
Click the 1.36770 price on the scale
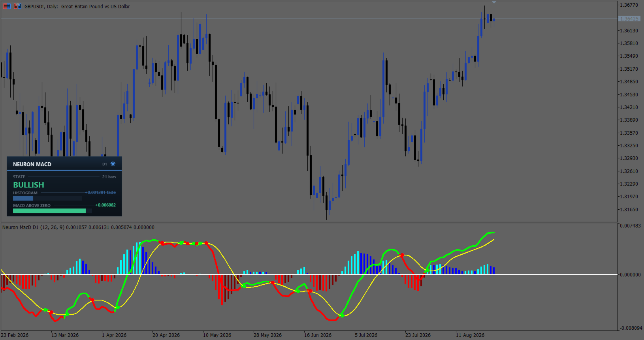(629, 5)
